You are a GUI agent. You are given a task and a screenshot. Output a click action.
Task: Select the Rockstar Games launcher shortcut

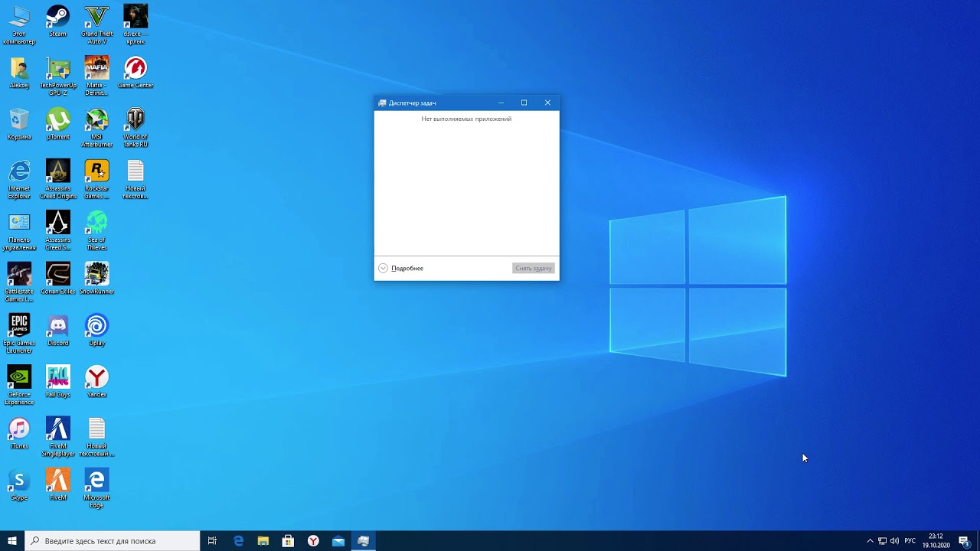tap(96, 179)
